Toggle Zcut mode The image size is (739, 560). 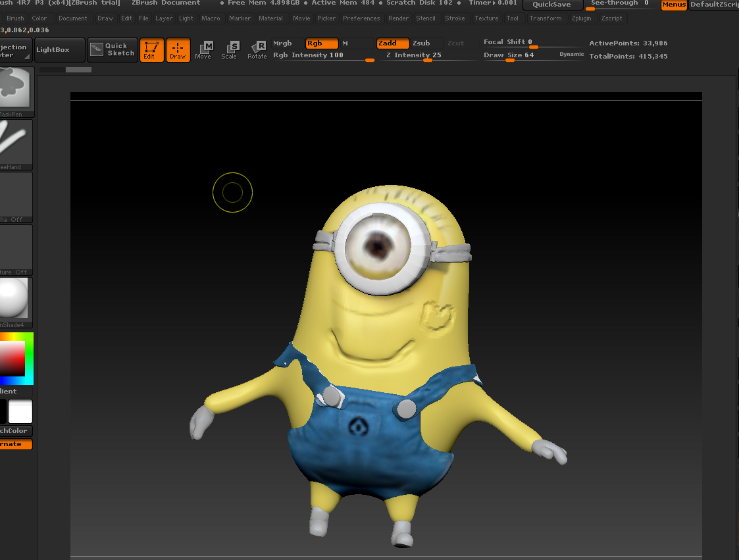coord(461,43)
